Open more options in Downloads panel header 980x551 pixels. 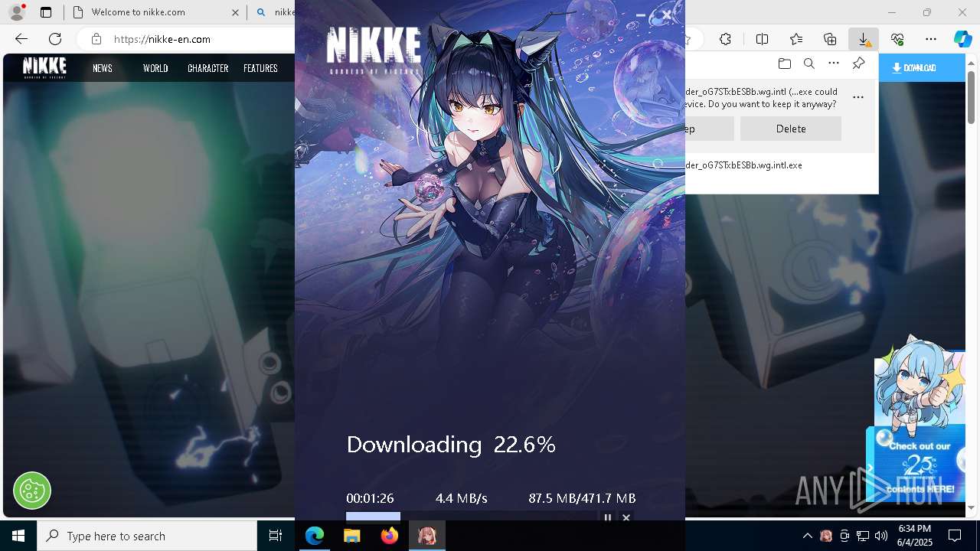point(834,64)
